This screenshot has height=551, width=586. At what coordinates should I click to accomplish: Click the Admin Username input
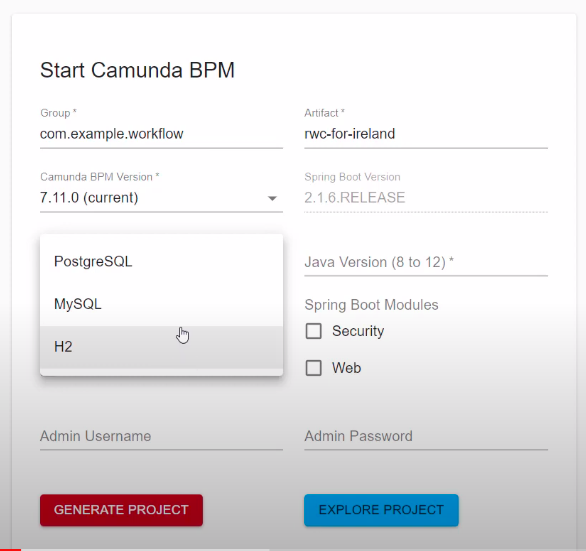161,436
